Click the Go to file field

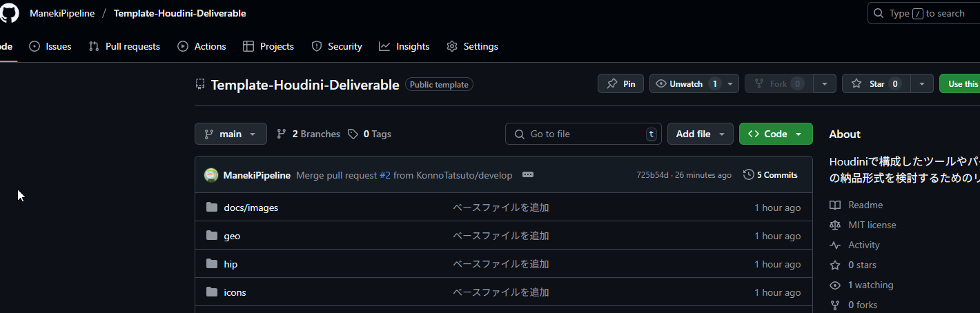point(583,134)
